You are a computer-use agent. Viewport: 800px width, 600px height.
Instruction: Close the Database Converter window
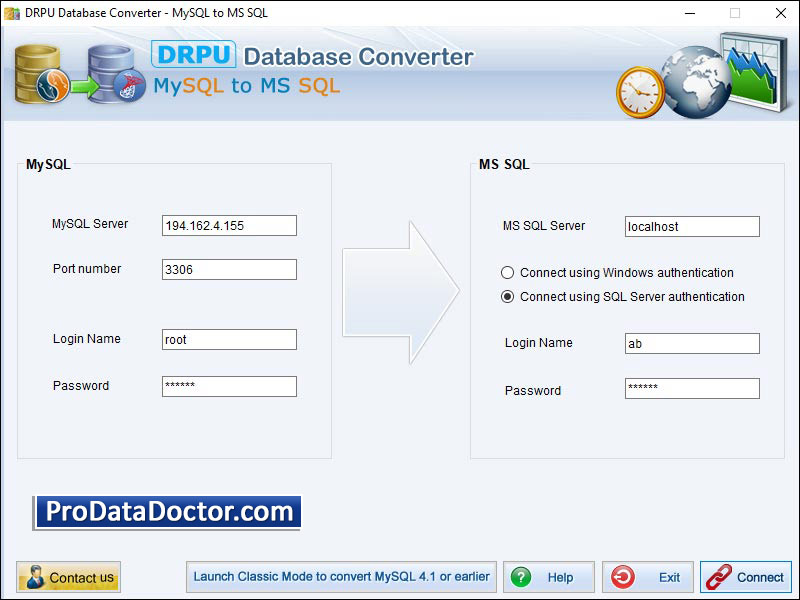click(781, 13)
